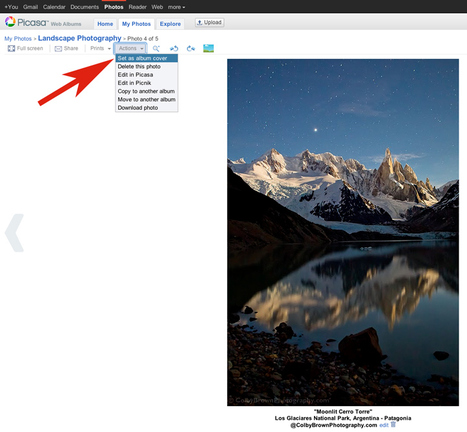Click the Full screen icon
Image resolution: width=467 pixels, height=432 pixels.
(x=11, y=48)
